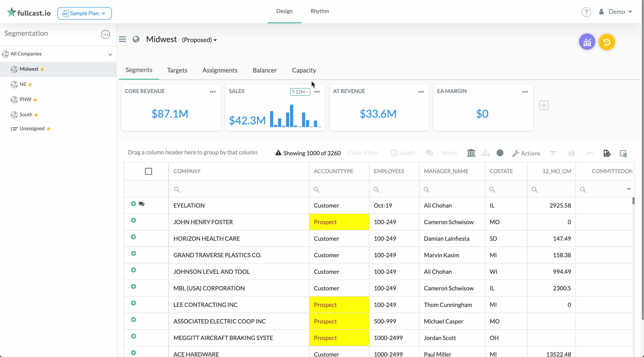Click the Actions wrench button
Viewport: 644px width, 357px height.
pos(526,153)
